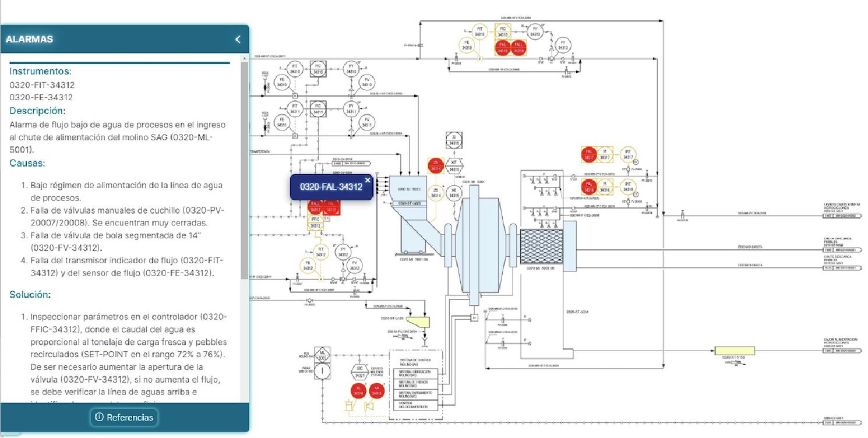Click the FE 34311 instrument bubble

282,122
